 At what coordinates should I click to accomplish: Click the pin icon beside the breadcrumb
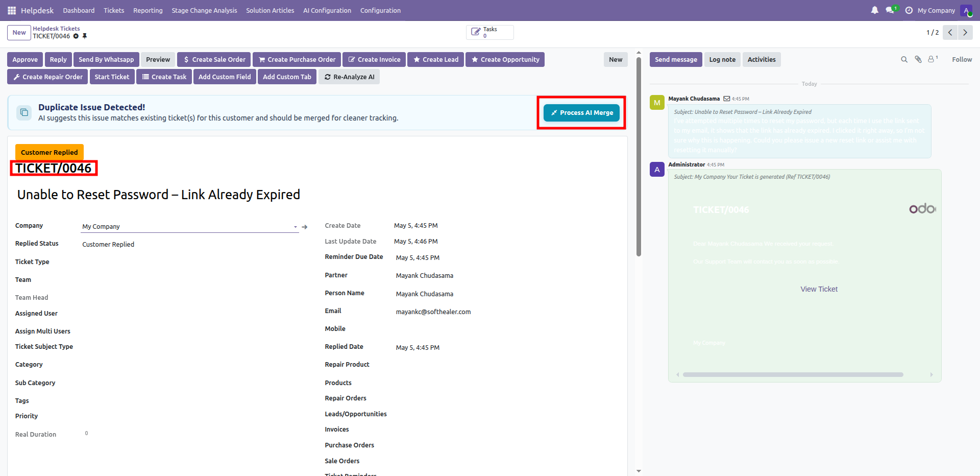tap(85, 36)
